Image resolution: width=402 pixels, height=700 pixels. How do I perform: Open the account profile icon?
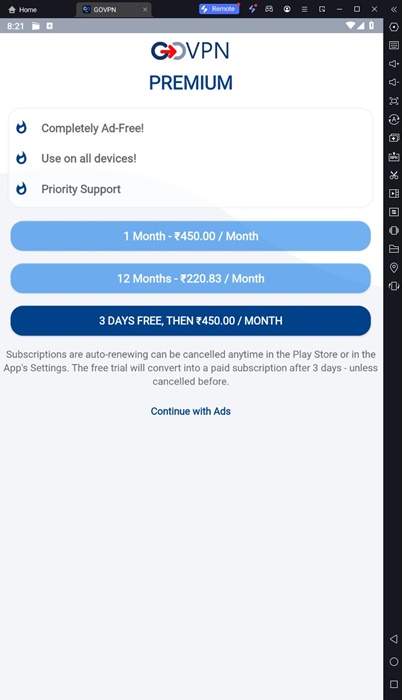point(287,9)
